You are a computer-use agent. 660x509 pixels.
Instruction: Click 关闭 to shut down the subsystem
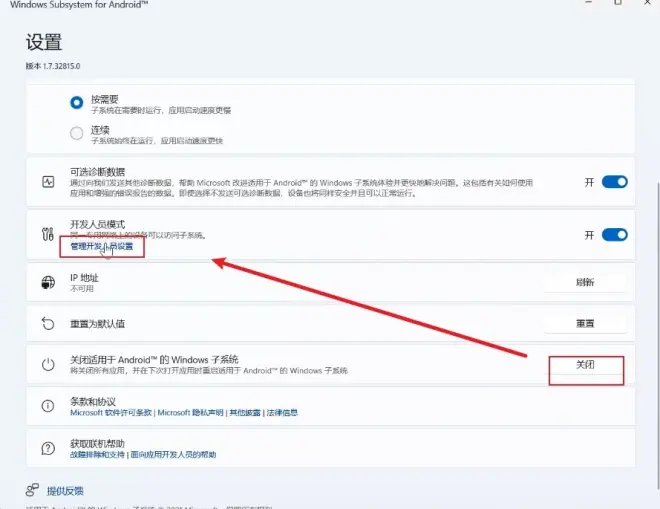585,365
